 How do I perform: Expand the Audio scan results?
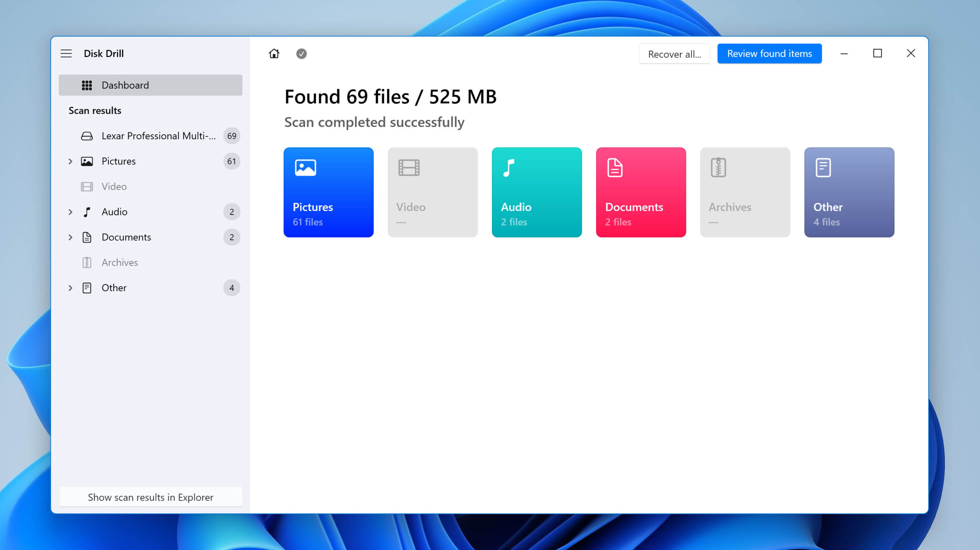(x=70, y=212)
